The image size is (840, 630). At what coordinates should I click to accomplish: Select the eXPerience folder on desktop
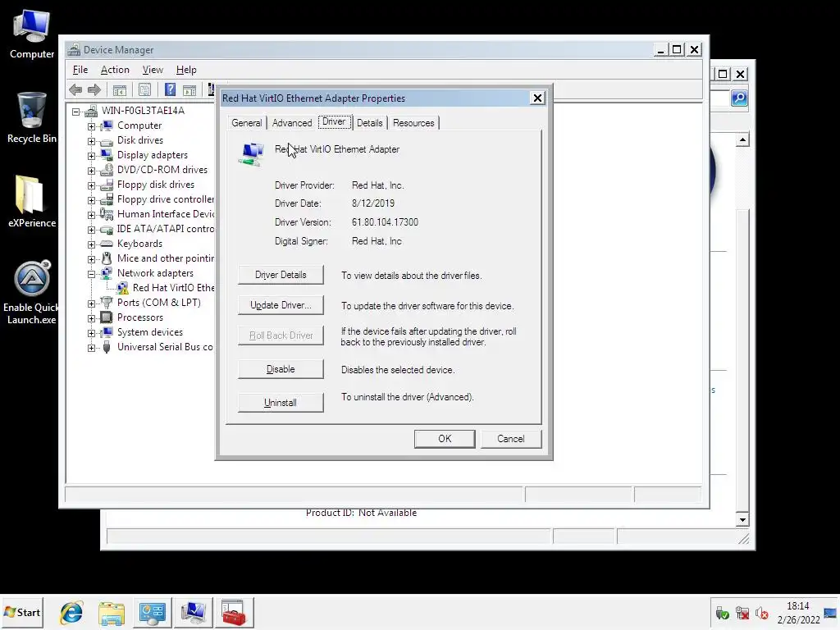point(32,202)
